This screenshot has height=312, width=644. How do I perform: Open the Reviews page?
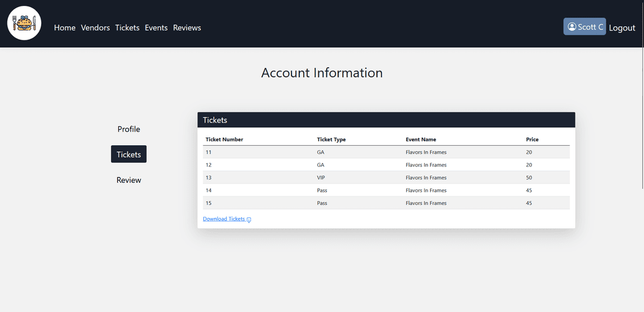pyautogui.click(x=187, y=27)
